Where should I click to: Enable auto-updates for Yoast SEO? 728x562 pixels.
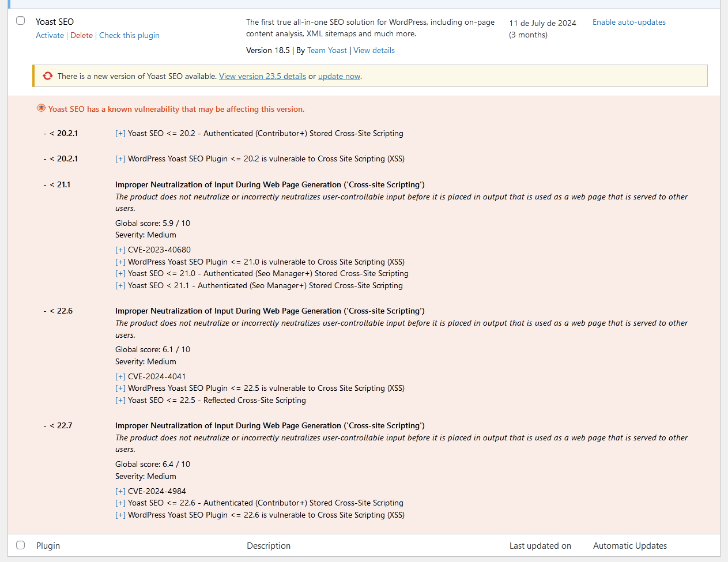point(629,22)
